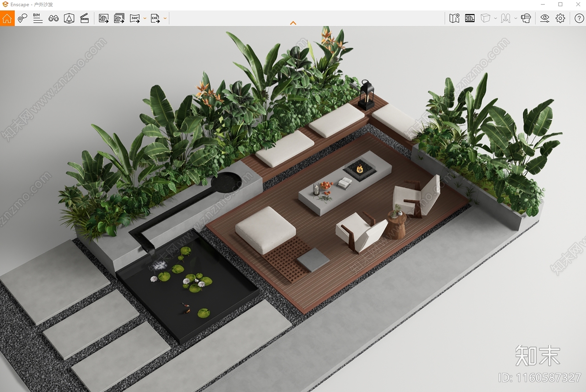This screenshot has height=392, width=586.
Task: Select the 3D box projection icon
Action: click(485, 18)
